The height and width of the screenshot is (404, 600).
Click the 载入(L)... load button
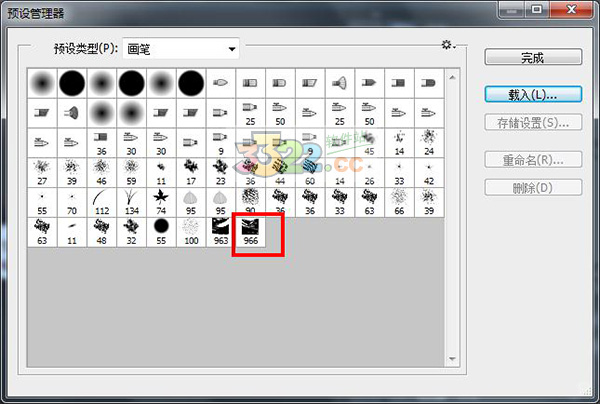click(533, 93)
